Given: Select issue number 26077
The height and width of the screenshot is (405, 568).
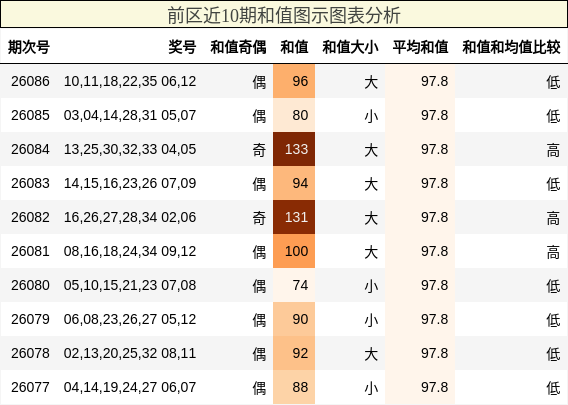Looking at the screenshot, I should pyautogui.click(x=30, y=387).
